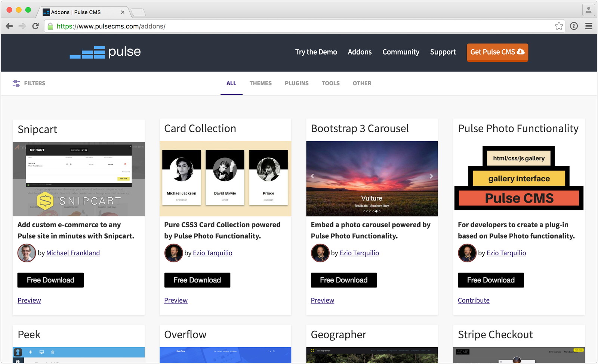Click the carousel right arrow on Bootstrap card

tap(431, 176)
